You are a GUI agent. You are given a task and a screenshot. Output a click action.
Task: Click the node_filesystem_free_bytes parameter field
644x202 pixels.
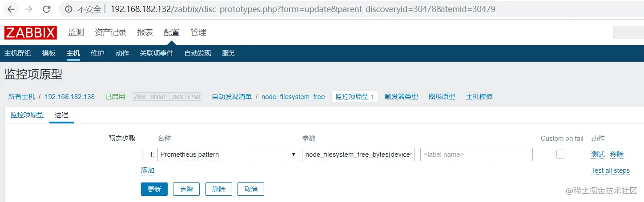(x=358, y=154)
